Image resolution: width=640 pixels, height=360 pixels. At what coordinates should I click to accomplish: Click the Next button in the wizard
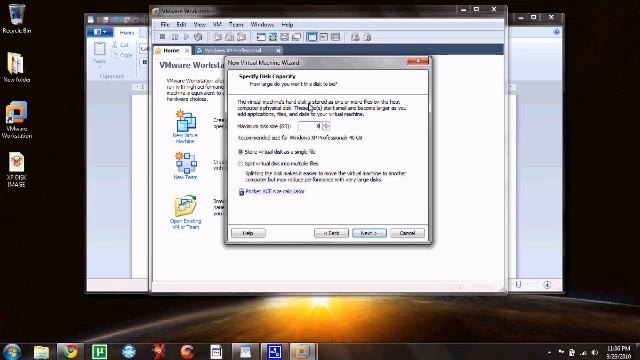(369, 233)
